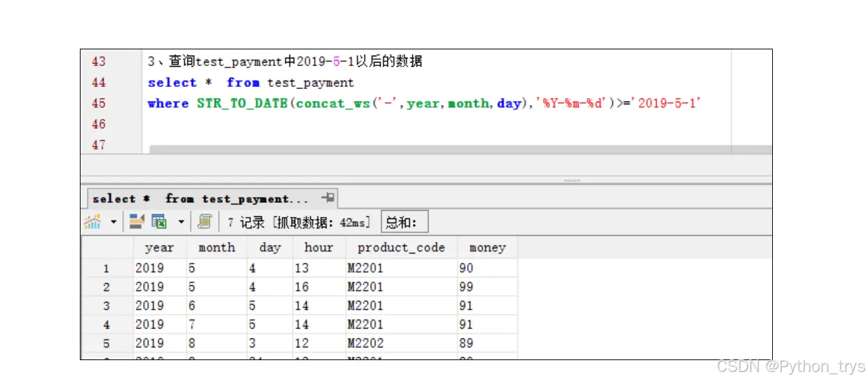Click hour cell with value 16
The image size is (868, 381).
319,287
